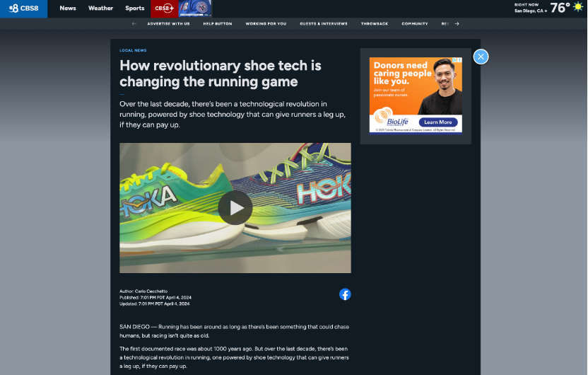This screenshot has width=588, height=375.
Task: Click the sun weather icon
Action: (x=578, y=7)
